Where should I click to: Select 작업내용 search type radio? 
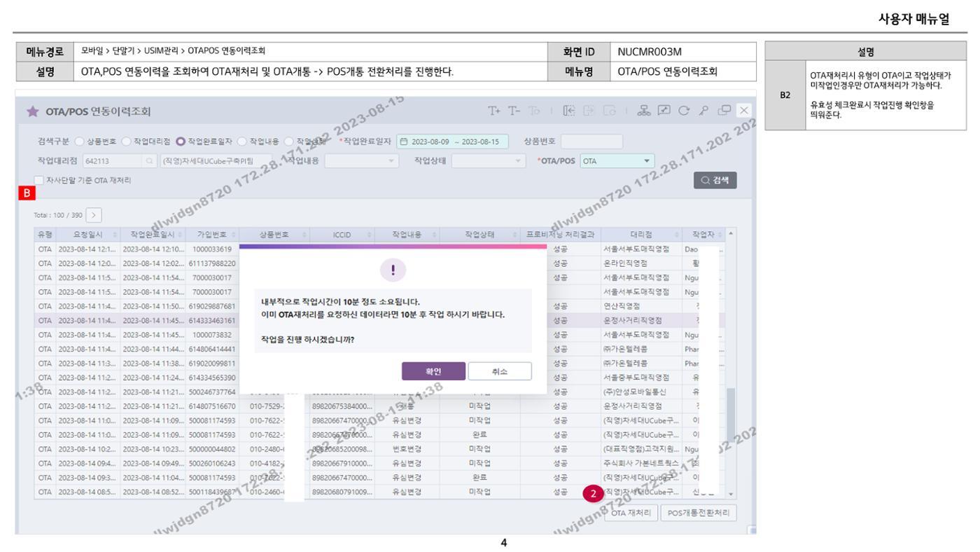[x=243, y=142]
